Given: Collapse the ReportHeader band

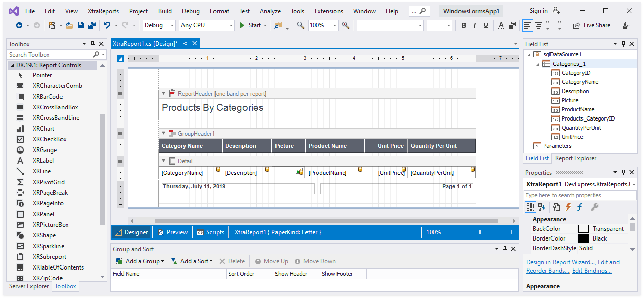Looking at the screenshot, I should click(164, 94).
